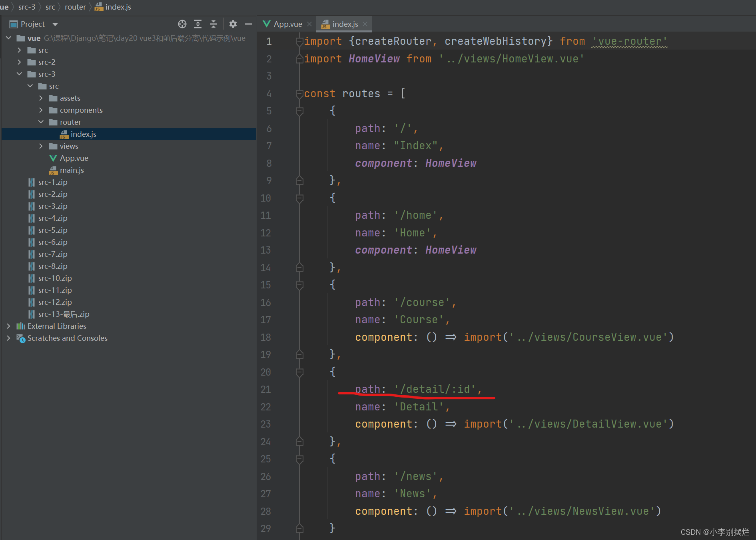Click HomeView identifier on line 8

[451, 163]
